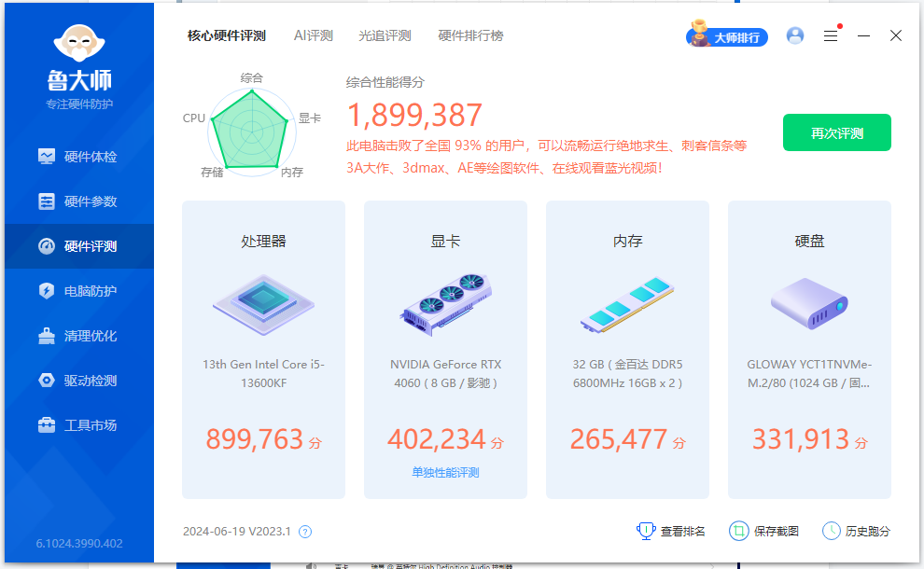
Task: Switch to the AI评测 tab
Action: click(314, 36)
